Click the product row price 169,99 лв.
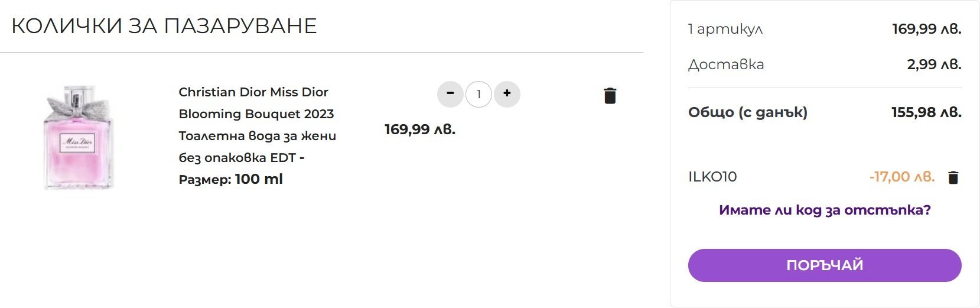The image size is (980, 308). 420,129
